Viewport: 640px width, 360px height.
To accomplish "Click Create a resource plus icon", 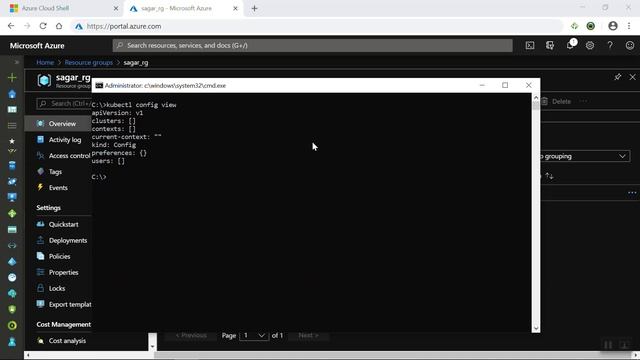I will 12,78.
